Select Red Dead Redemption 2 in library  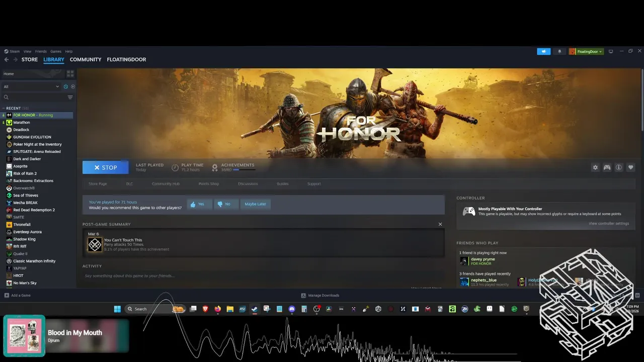coord(34,210)
